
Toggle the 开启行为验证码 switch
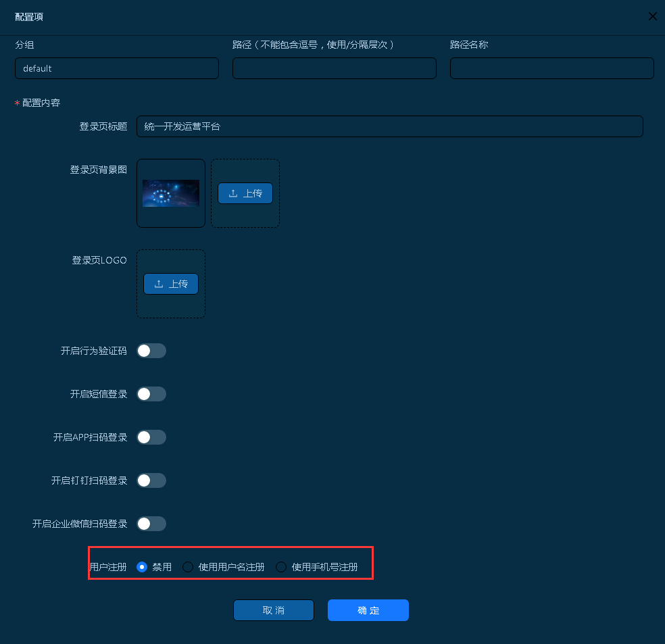(151, 351)
